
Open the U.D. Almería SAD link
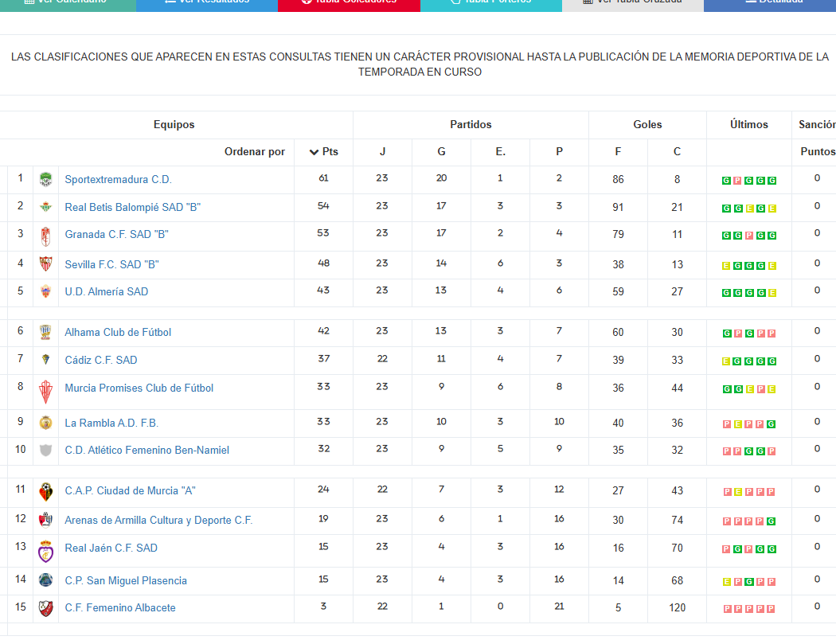point(107,292)
